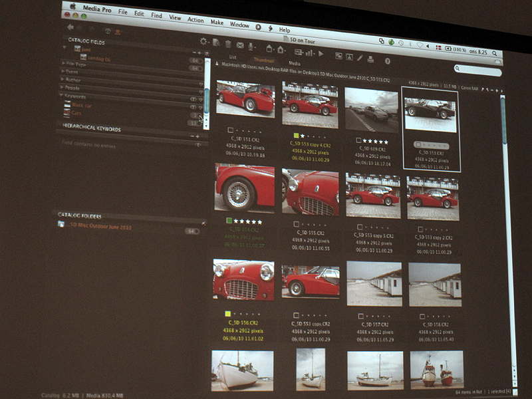
Task: Click the annotation pencil icon in the toolbar
Action: 360,58
